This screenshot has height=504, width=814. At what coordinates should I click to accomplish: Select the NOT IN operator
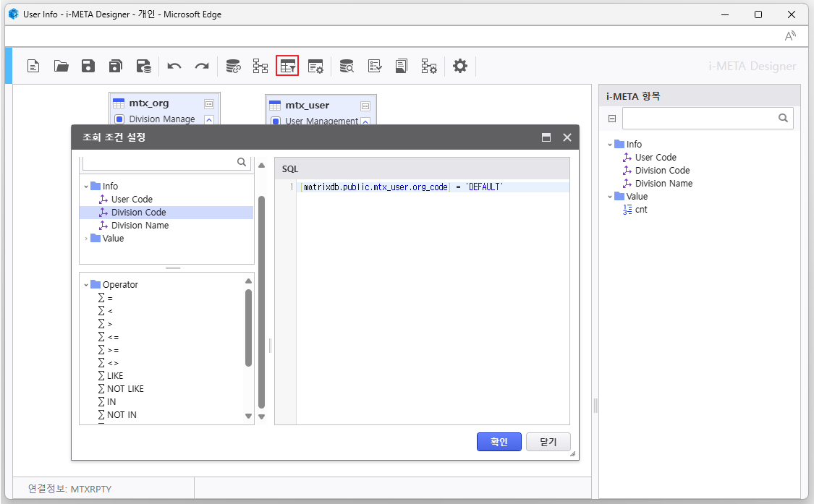tap(117, 415)
